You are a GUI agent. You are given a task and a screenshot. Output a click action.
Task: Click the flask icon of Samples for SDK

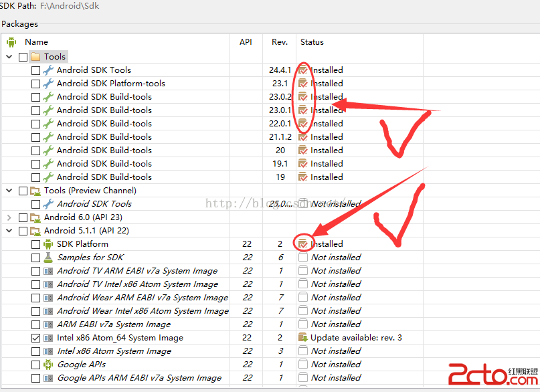coord(48,258)
